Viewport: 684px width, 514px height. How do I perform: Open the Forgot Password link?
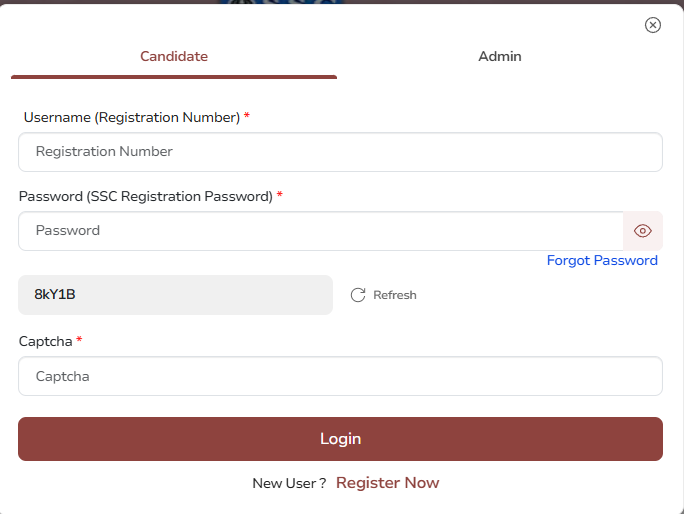602,260
